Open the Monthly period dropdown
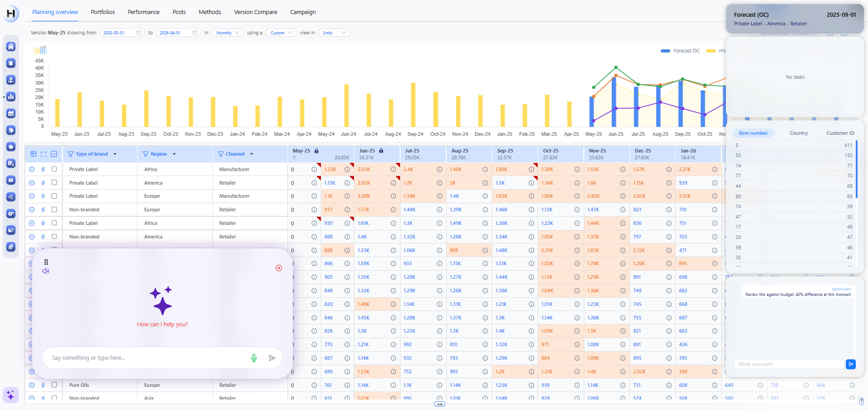Screen dimensions: 868x410 [x=228, y=33]
